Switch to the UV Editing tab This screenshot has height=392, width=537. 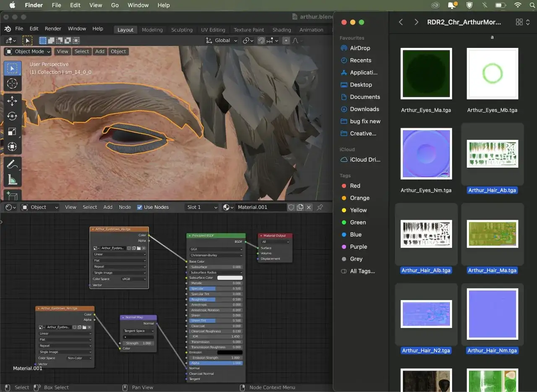point(213,30)
